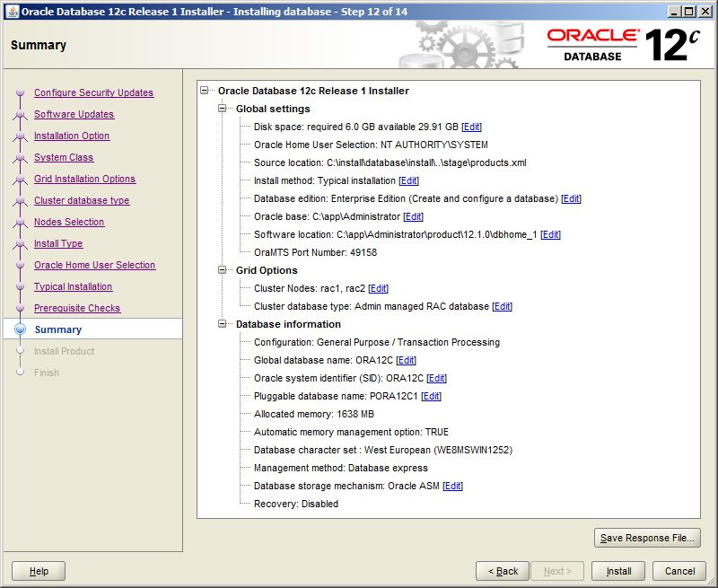Select the Source location row
This screenshot has height=588, width=718.
[390, 162]
